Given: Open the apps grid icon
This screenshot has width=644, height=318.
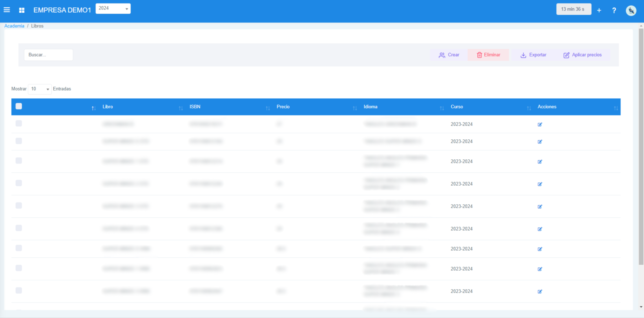Looking at the screenshot, I should [22, 10].
